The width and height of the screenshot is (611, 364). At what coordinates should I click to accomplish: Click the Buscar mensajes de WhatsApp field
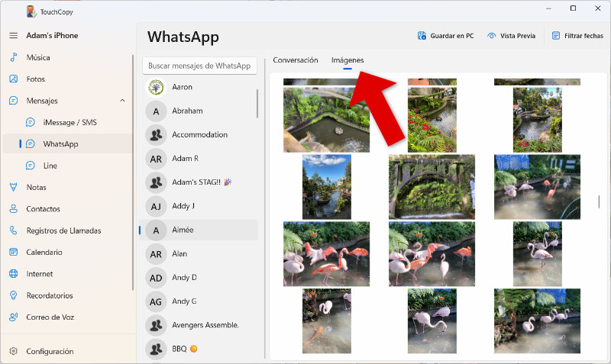(199, 66)
